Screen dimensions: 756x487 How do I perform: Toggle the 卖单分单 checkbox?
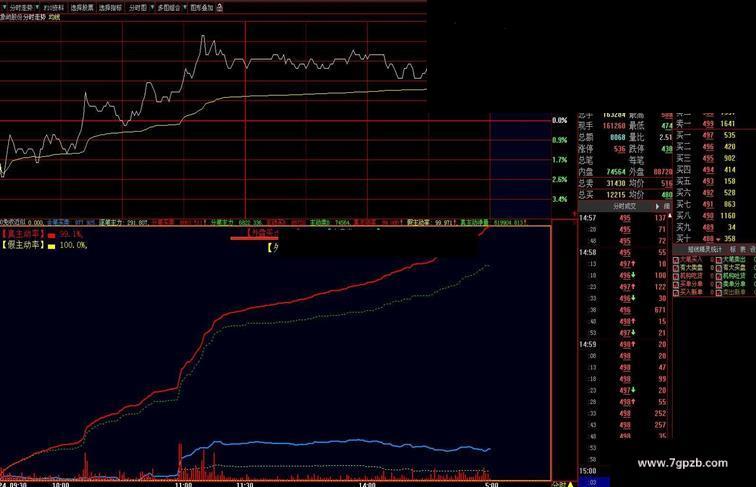tap(718, 284)
